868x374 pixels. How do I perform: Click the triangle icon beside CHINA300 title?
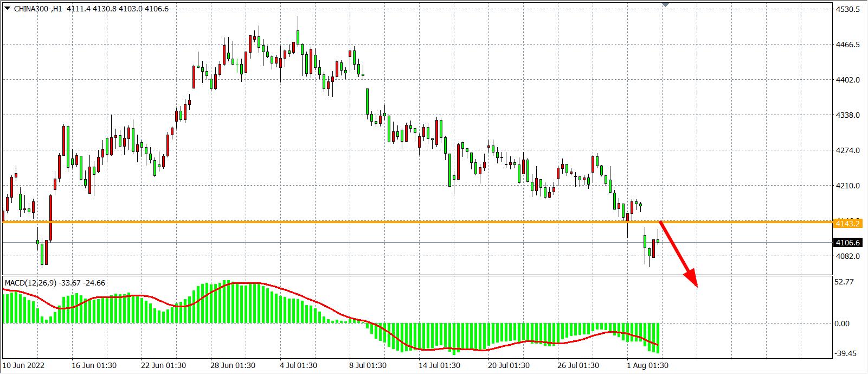(x=7, y=8)
